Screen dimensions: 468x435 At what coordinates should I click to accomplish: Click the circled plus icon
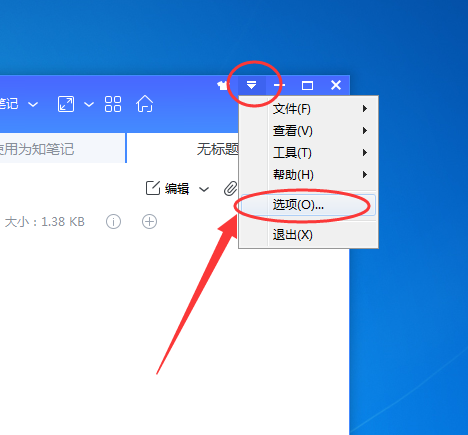click(149, 222)
